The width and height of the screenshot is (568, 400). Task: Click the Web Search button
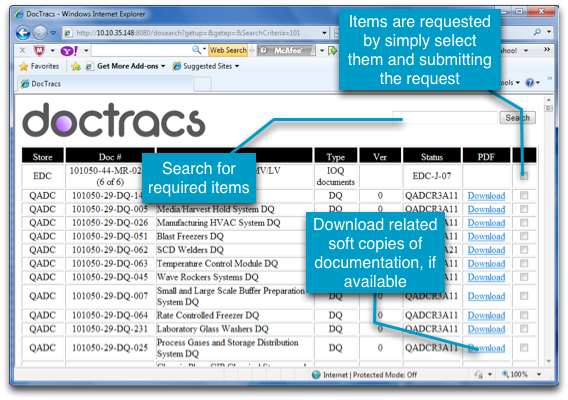(x=228, y=50)
